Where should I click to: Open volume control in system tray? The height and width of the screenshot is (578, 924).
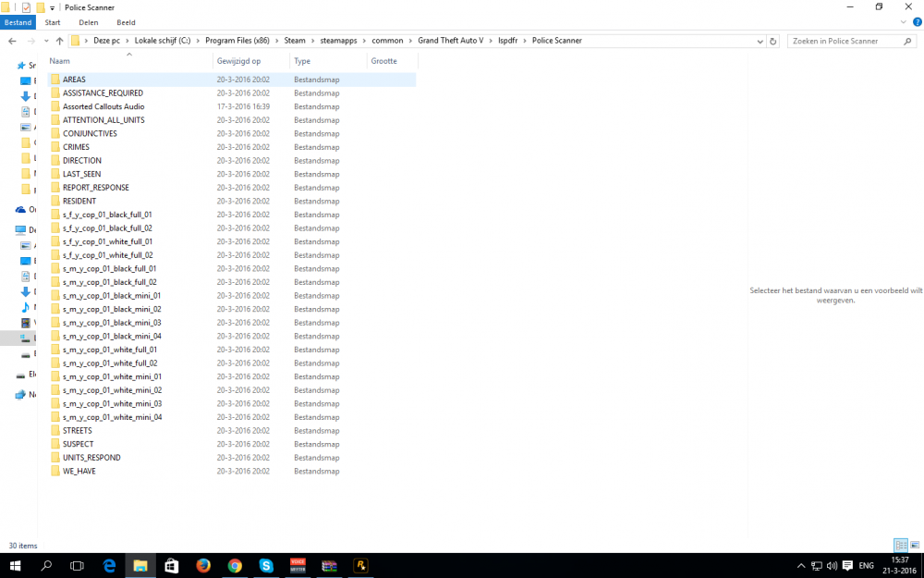832,566
